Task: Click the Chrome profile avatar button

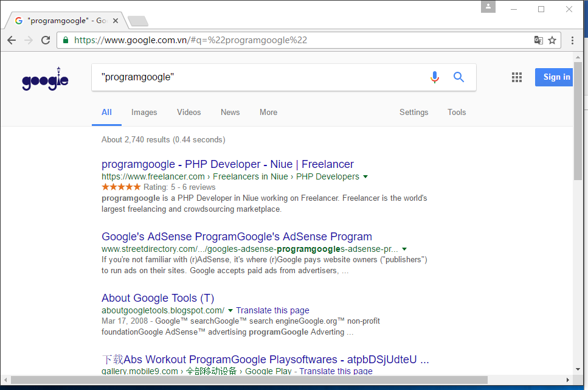Action: pos(488,6)
